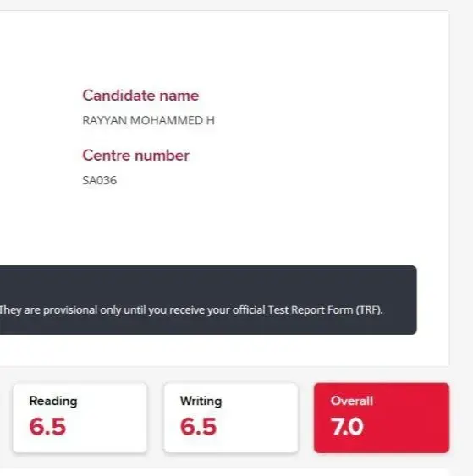Click the Candidate name heading
Viewport: 473px width, 476px height.
click(x=140, y=96)
